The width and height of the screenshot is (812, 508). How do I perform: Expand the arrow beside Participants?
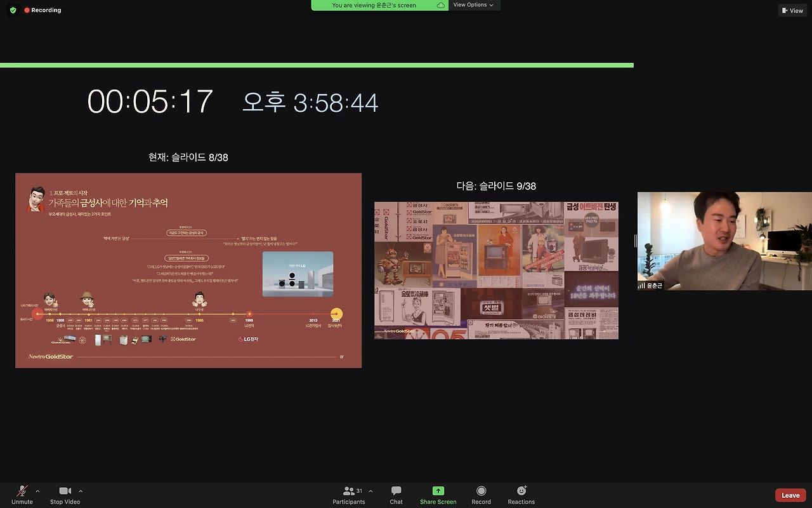coord(370,491)
